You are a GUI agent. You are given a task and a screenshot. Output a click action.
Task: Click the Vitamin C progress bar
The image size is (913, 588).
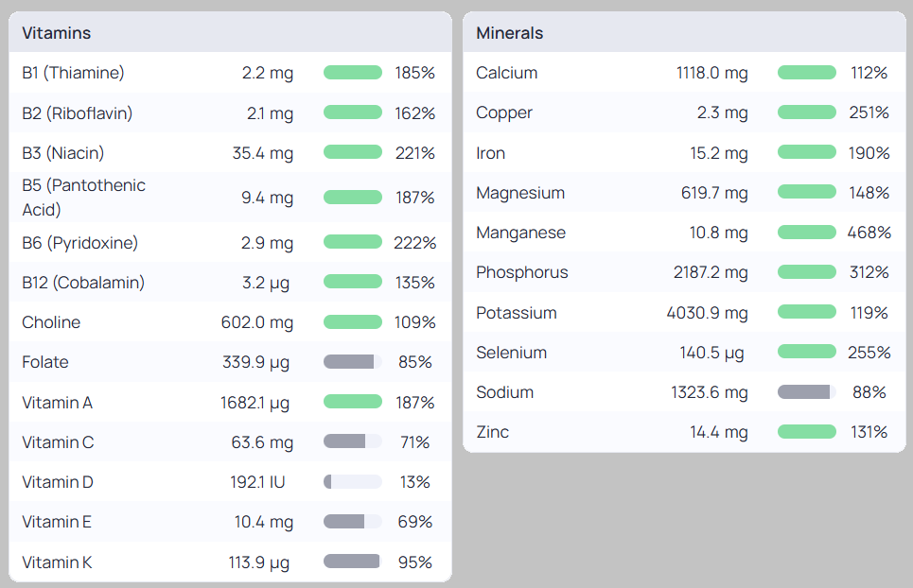coord(353,442)
